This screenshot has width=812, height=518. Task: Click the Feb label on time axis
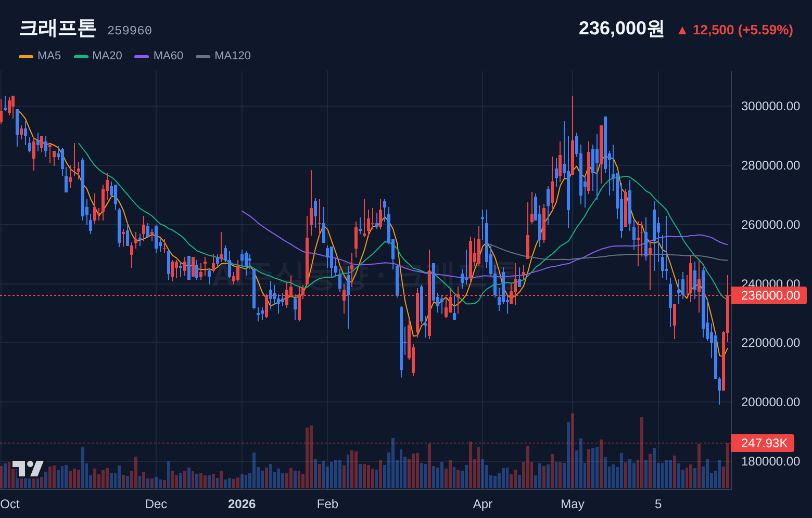coord(327,504)
